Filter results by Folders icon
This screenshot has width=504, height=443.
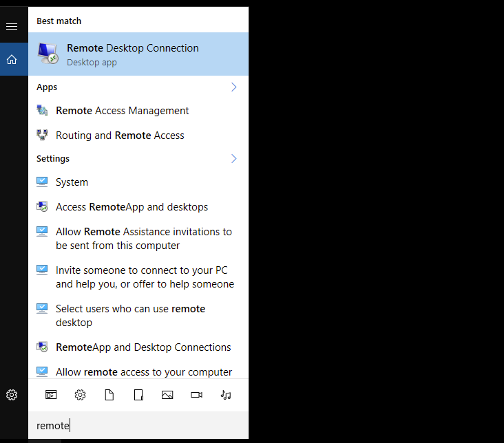138,395
